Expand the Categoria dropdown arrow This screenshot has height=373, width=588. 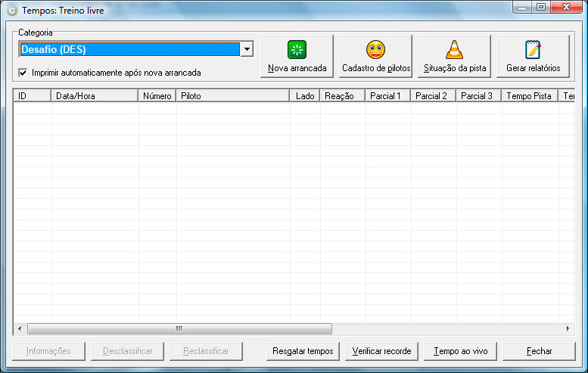(x=246, y=49)
